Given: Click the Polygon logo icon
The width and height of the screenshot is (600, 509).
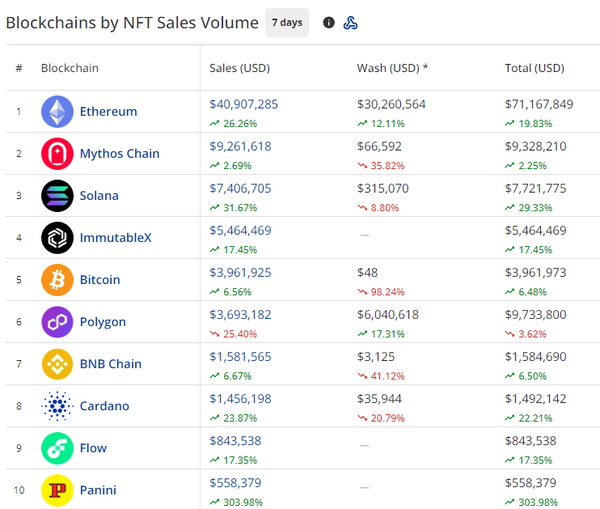Looking at the screenshot, I should 57,322.
